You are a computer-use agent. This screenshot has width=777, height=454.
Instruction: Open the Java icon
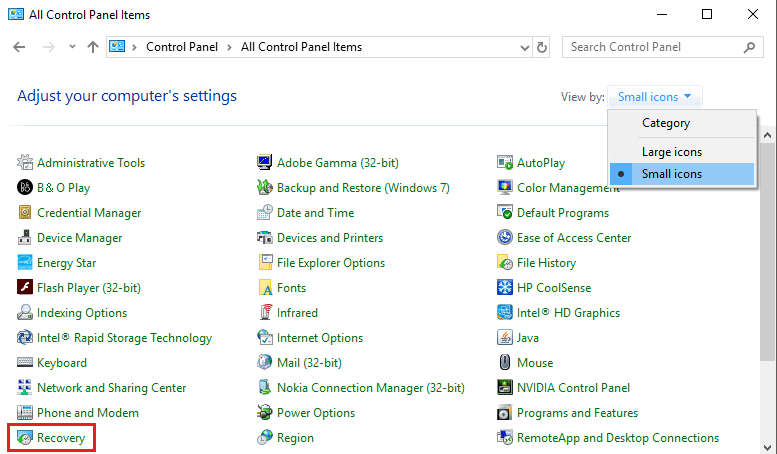(x=505, y=338)
